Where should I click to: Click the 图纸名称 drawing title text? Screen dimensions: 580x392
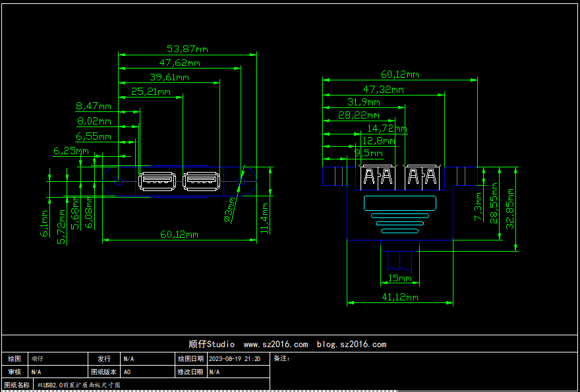point(79,385)
